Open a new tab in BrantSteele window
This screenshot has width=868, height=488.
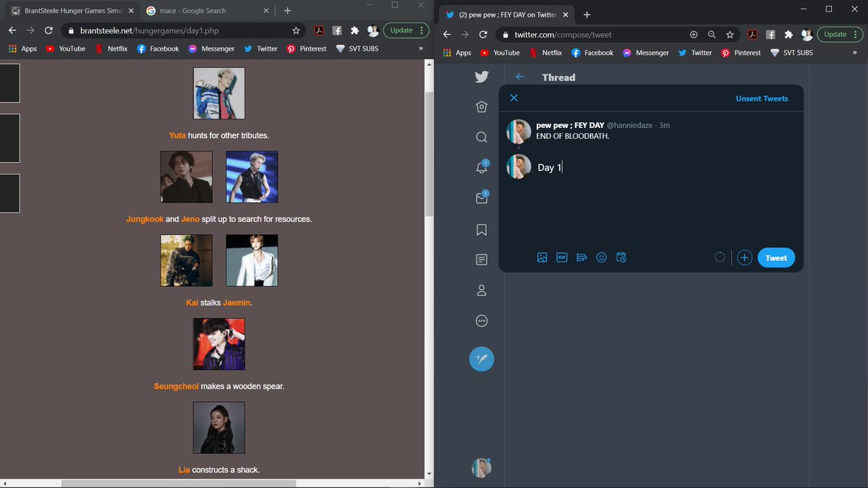click(288, 11)
